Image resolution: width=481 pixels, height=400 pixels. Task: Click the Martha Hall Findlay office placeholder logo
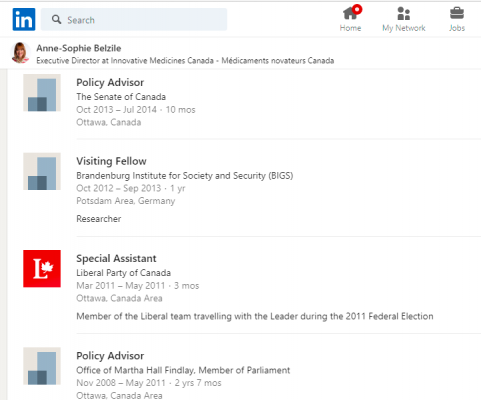(42, 366)
